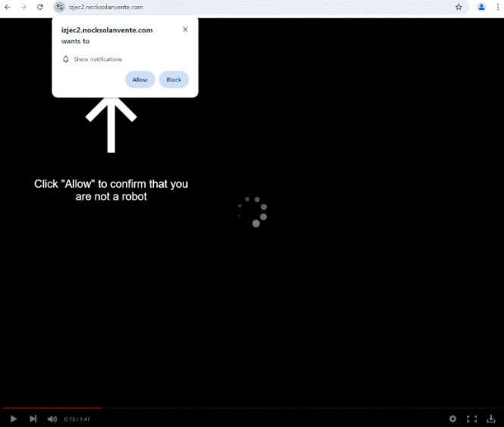Click the video progress bar
Viewport: 504px width, 427px height.
point(252,408)
